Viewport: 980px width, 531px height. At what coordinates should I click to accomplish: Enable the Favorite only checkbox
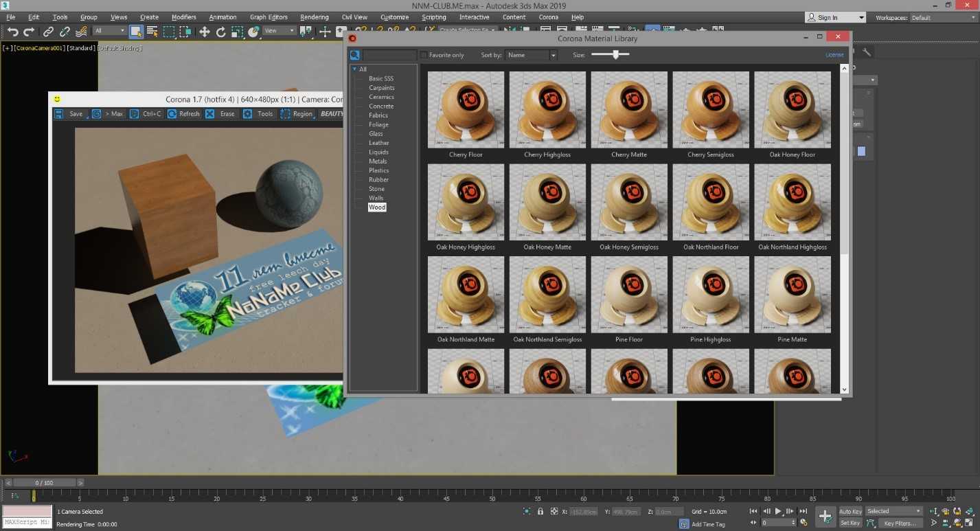(424, 55)
